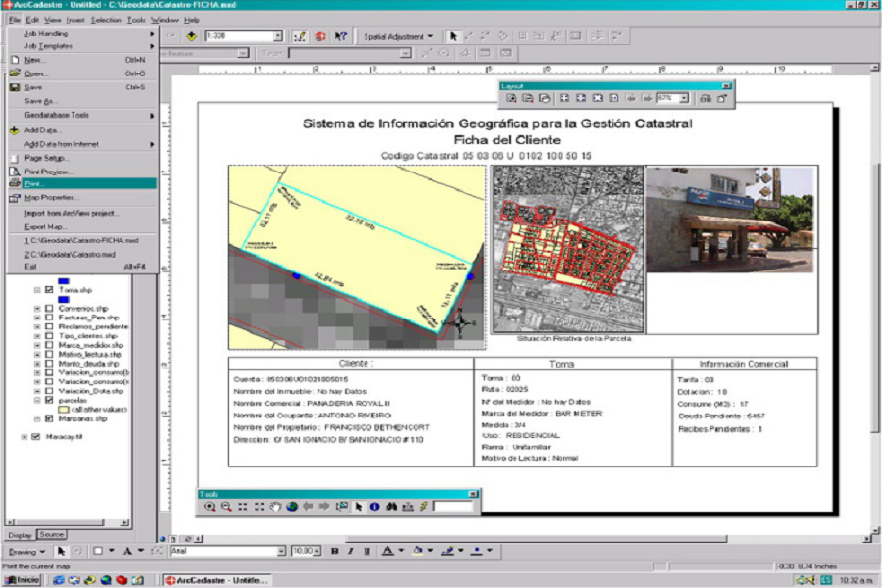Toggle Toma.shp layer checkbox

(x=49, y=290)
